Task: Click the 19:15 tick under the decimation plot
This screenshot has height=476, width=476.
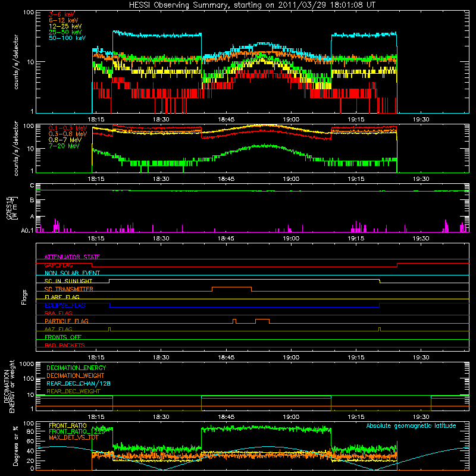Action: (356, 417)
